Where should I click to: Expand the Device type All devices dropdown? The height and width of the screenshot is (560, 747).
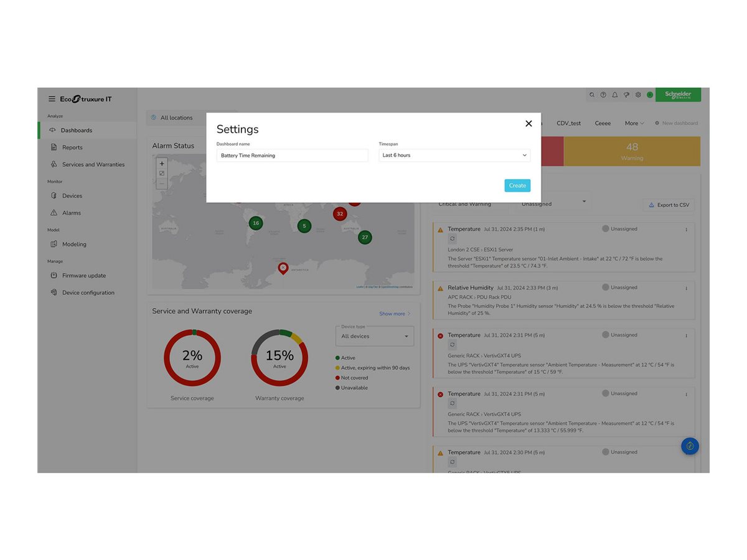point(374,337)
